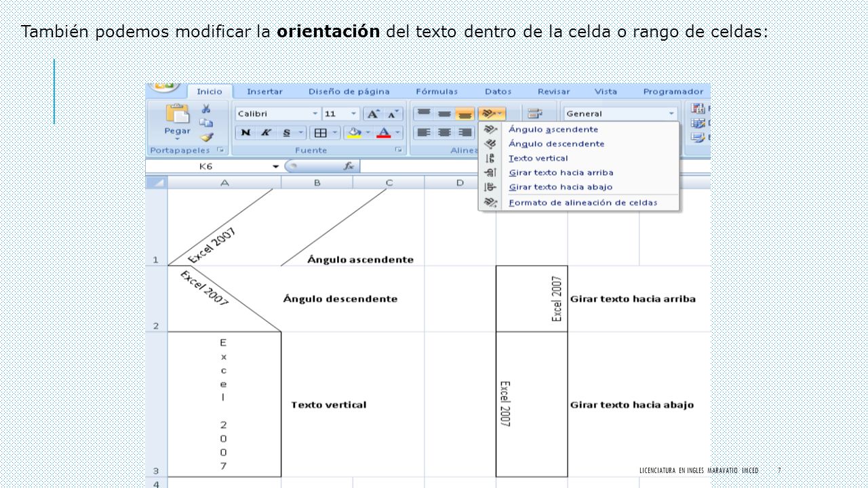Align text to middle of cell
868x488 pixels.
tap(444, 114)
